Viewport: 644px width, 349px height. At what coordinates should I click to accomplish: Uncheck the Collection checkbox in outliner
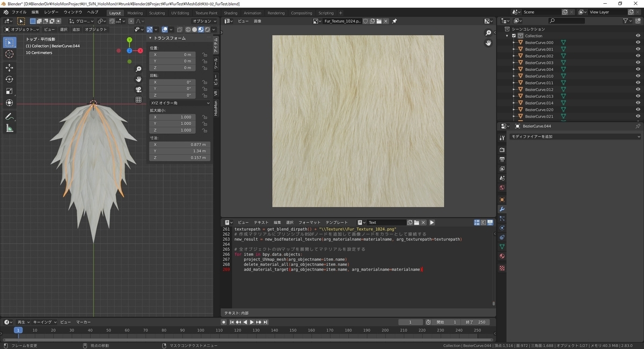coord(514,36)
